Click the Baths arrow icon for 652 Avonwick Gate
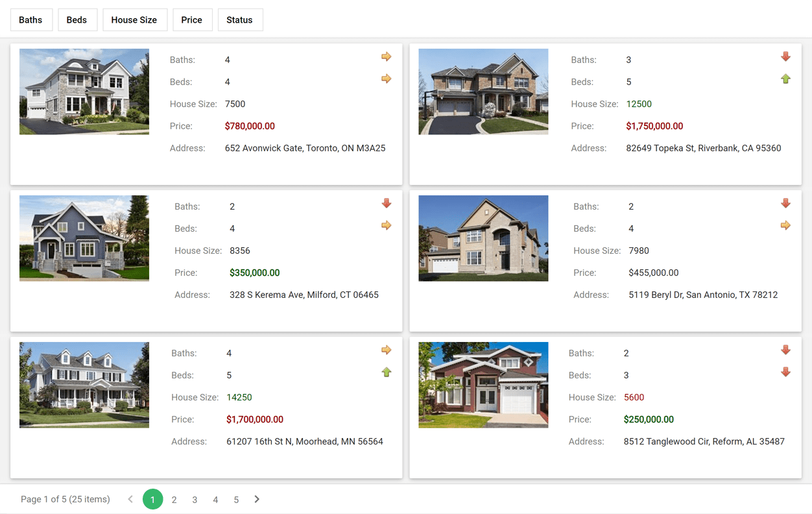Screen dimensions: 812x514 pos(386,57)
